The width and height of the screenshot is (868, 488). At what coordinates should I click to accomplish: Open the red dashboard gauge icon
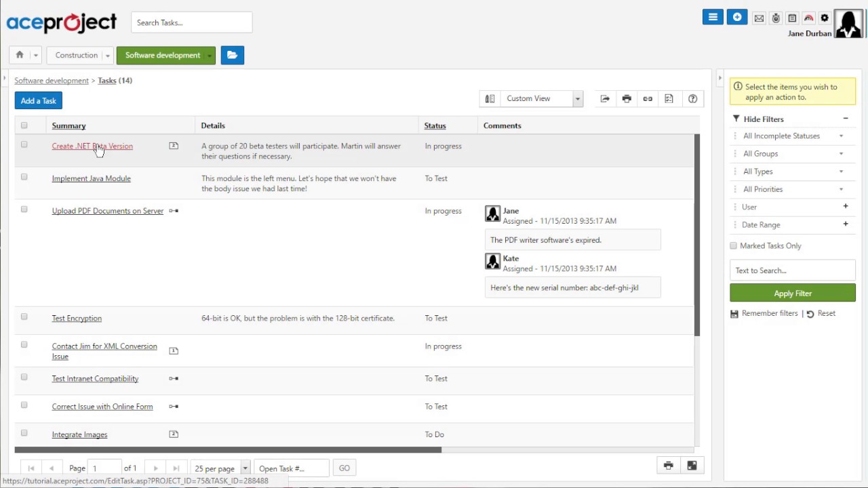point(808,18)
